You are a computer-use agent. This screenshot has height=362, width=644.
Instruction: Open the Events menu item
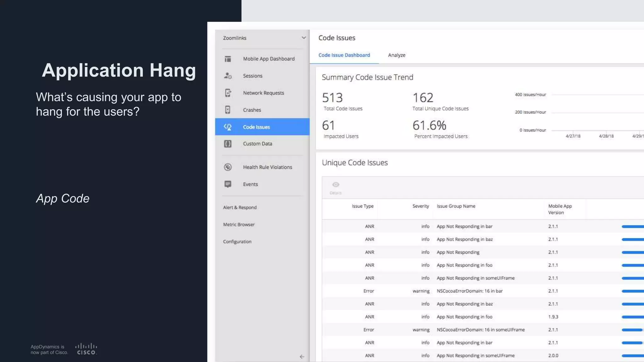click(250, 184)
